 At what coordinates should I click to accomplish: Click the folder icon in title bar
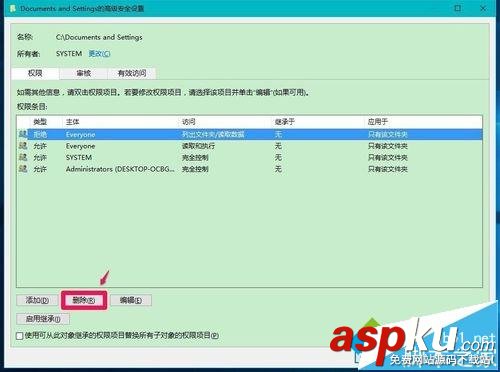click(x=13, y=8)
